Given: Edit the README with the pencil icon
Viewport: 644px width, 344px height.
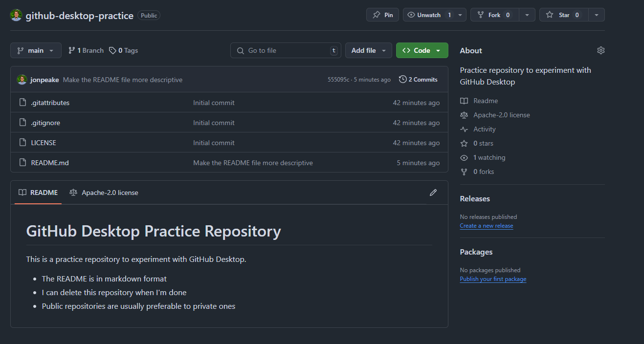Looking at the screenshot, I should tap(433, 193).
